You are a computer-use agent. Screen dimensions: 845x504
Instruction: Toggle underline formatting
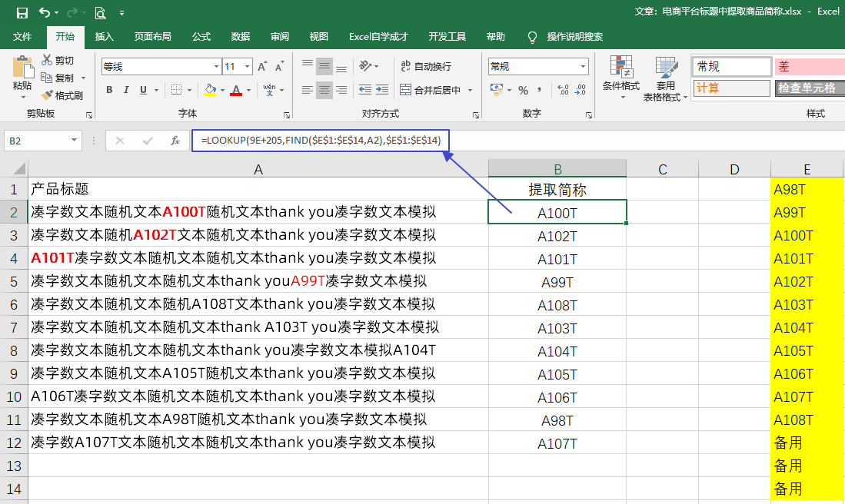tap(143, 90)
